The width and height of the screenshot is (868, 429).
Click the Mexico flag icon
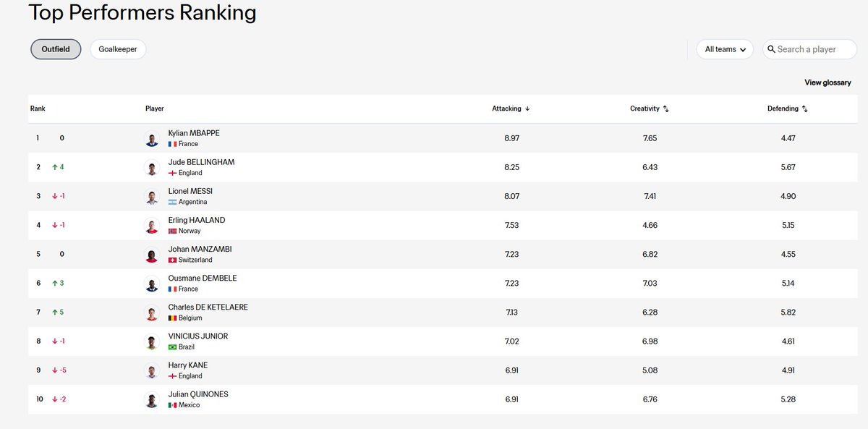click(172, 404)
